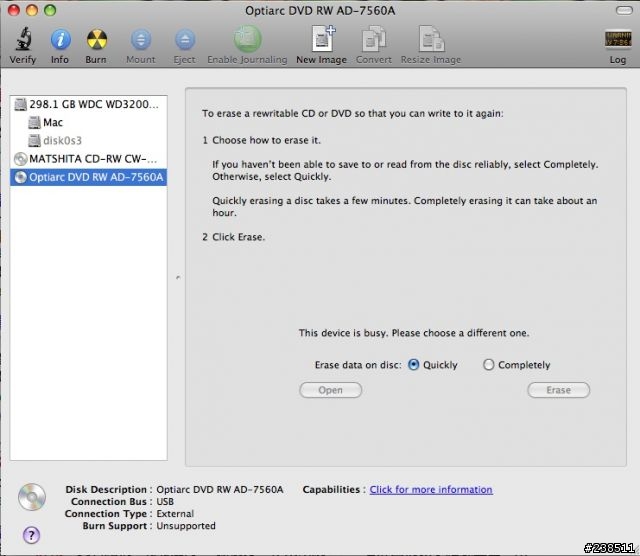Click "This device is busy" message
Viewport: 640px width, 556px height.
pos(414,333)
